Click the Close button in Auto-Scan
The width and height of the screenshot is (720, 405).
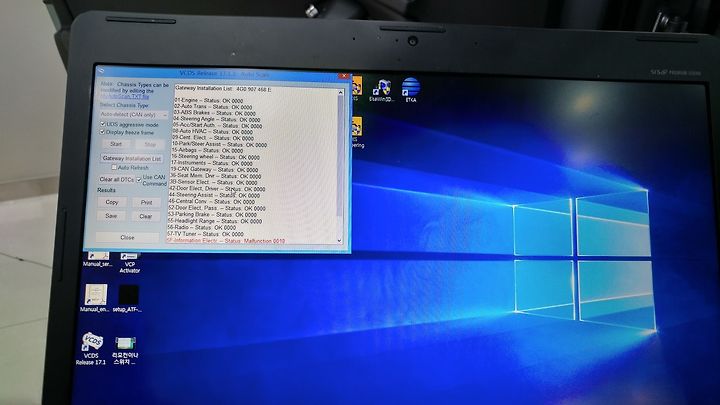[127, 237]
